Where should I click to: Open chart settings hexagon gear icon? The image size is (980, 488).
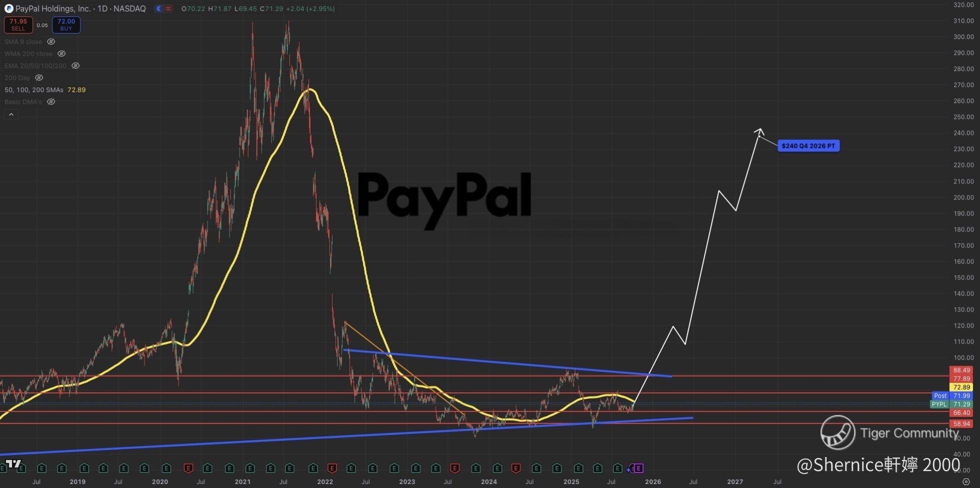[966, 482]
